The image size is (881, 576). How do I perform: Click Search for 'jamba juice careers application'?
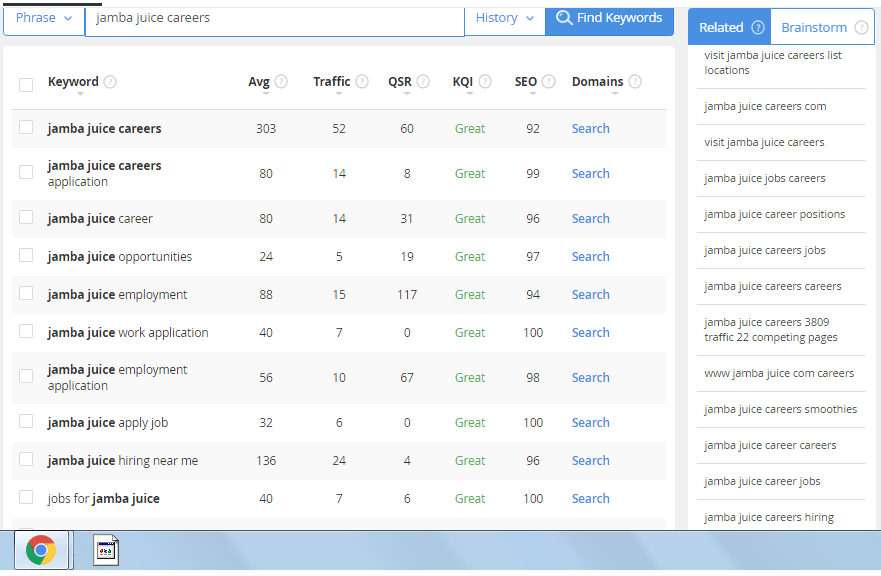(591, 174)
